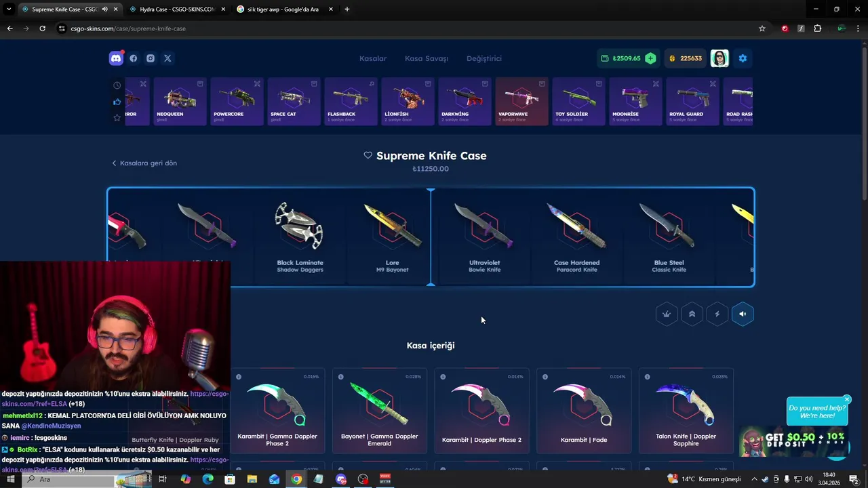Click info icon on Karambit Gamma Doppler Phase 2 card
The image size is (868, 488).
239,377
